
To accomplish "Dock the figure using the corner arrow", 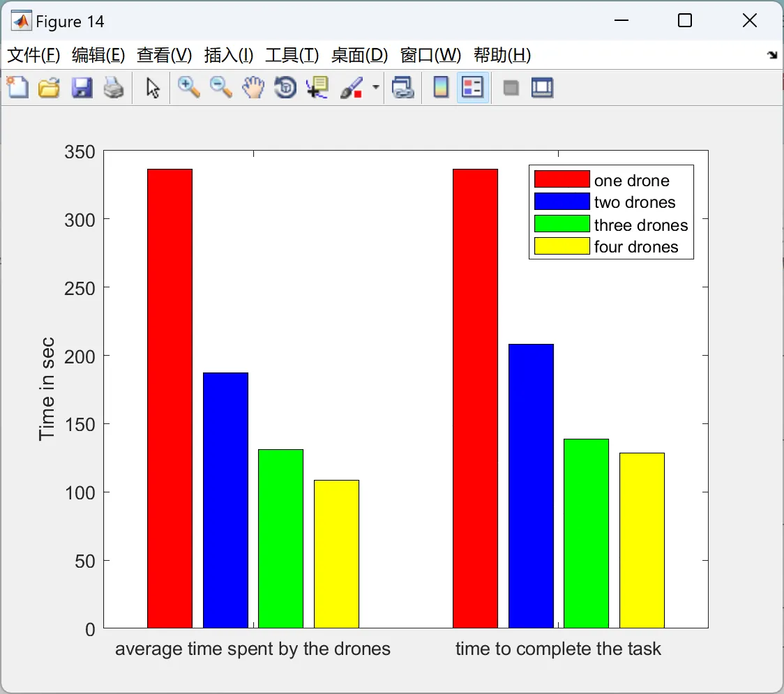I will (x=772, y=55).
